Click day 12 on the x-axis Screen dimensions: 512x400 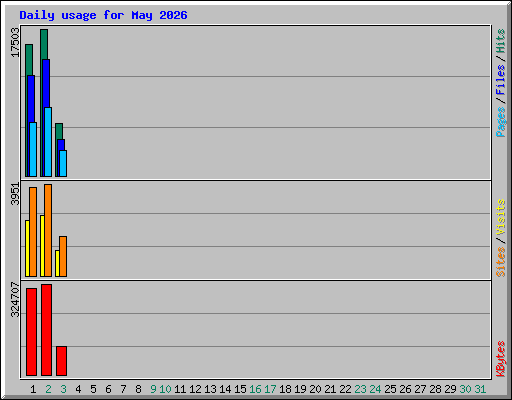click(195, 389)
